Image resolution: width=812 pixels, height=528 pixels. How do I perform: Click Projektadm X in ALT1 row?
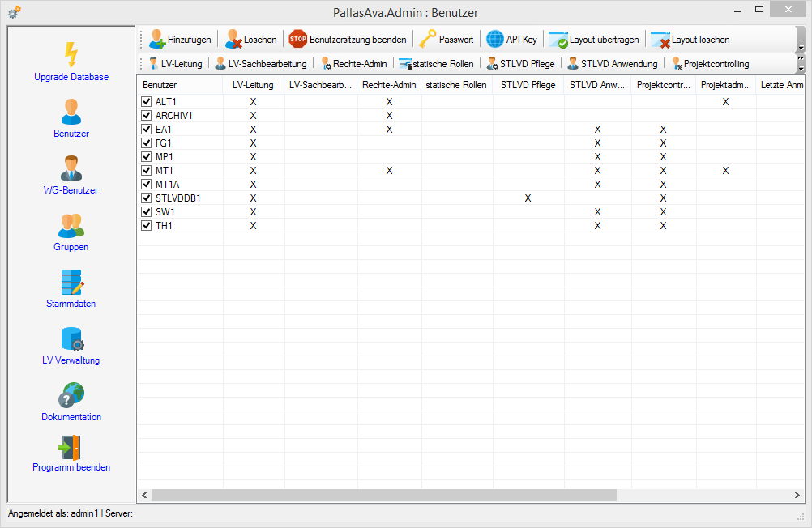tap(725, 102)
